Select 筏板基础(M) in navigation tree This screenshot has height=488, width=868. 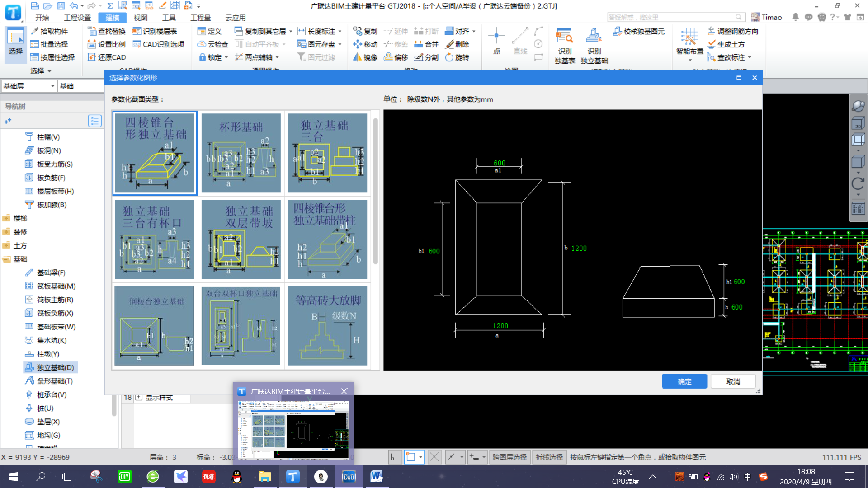pyautogui.click(x=51, y=286)
